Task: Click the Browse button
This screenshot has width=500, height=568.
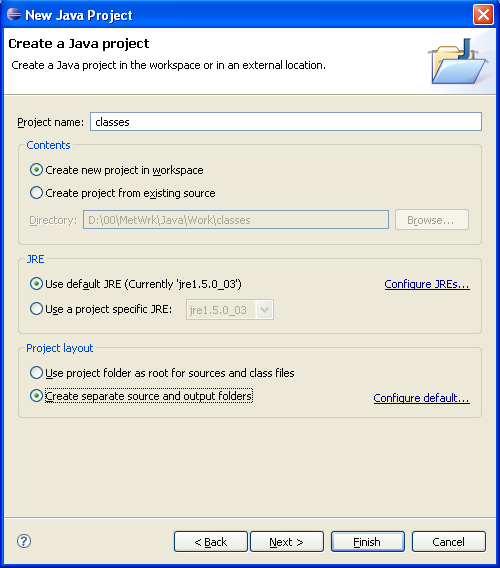Action: [432, 220]
